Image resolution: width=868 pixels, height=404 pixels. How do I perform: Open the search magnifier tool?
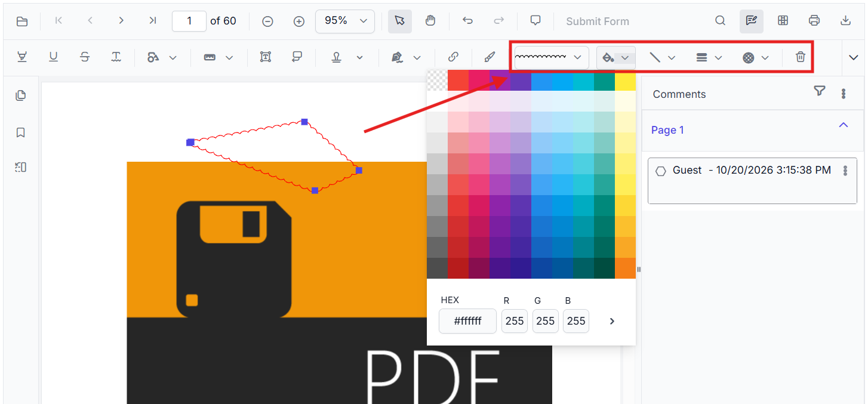[x=721, y=21]
